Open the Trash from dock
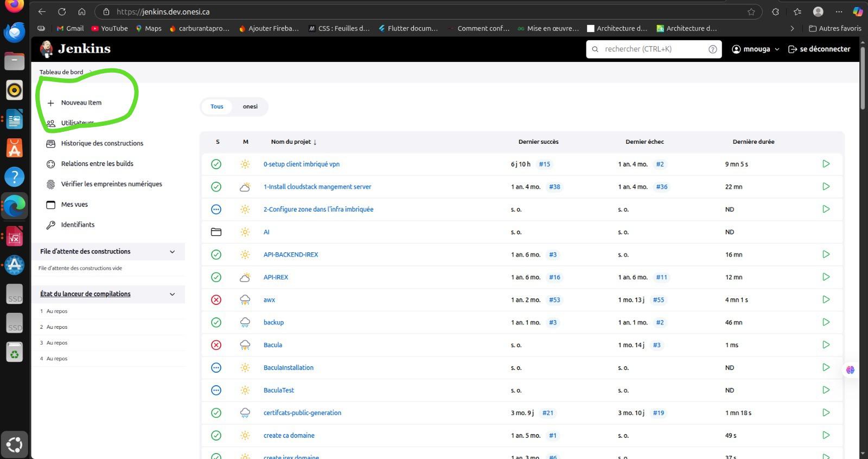Screen dimensions: 868x459 coord(15,353)
